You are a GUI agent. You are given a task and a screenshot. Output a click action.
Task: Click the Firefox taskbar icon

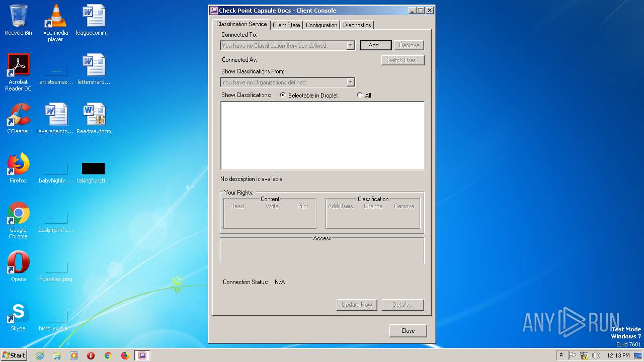(x=125, y=355)
